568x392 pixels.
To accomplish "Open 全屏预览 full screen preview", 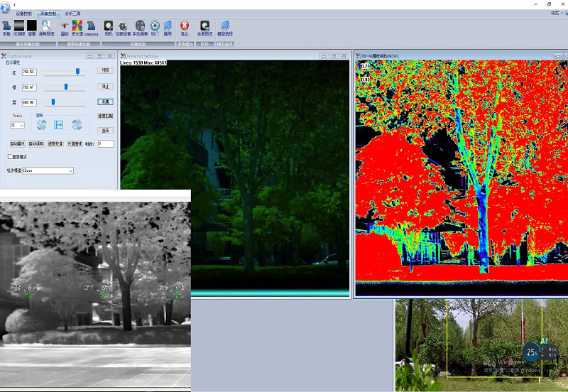I will [204, 27].
